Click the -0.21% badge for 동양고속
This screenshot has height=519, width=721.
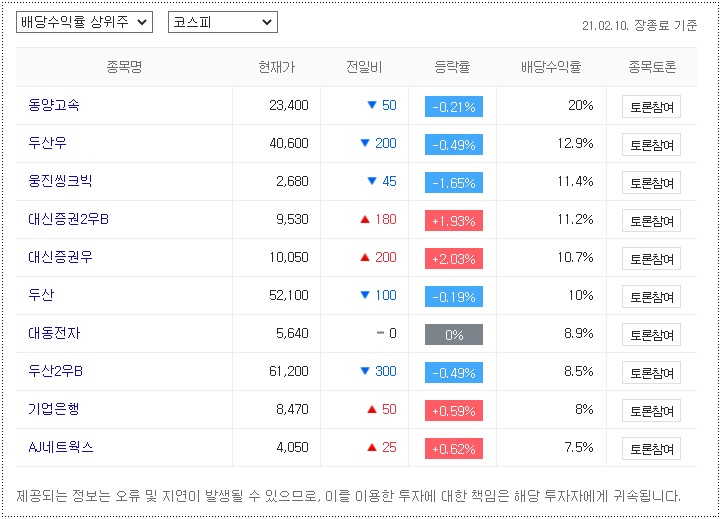454,107
